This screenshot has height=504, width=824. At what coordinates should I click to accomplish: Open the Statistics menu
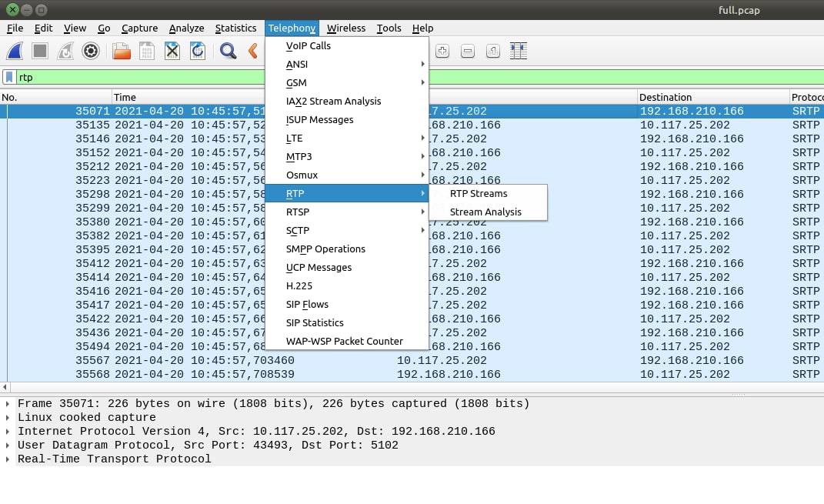[x=236, y=28]
